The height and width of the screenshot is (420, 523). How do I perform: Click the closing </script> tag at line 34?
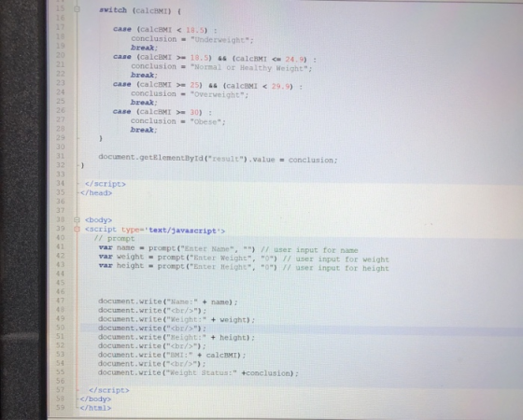106,184
